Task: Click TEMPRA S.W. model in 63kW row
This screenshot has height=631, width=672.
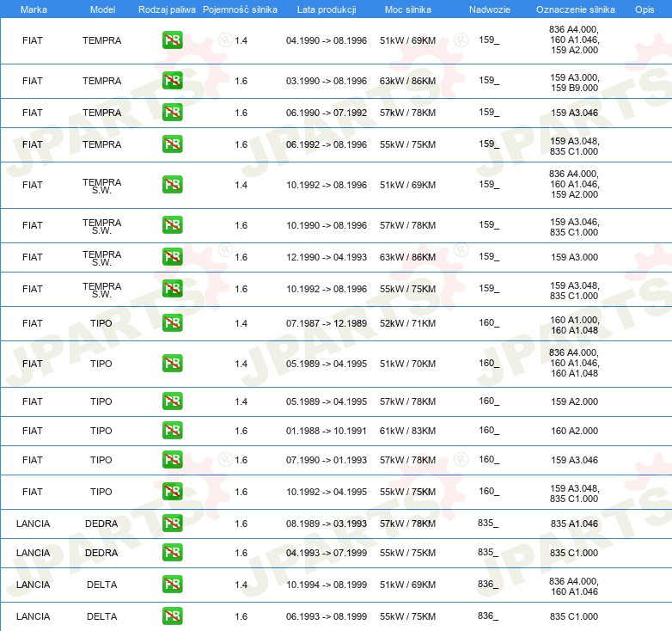Action: 102,258
